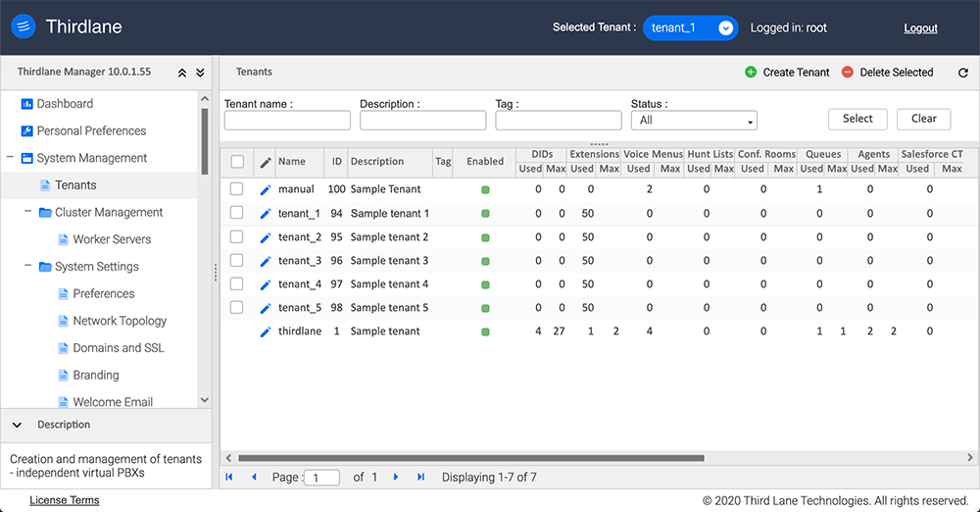The height and width of the screenshot is (512, 980).
Task: Select Tenants in the sidebar tree
Action: click(75, 185)
